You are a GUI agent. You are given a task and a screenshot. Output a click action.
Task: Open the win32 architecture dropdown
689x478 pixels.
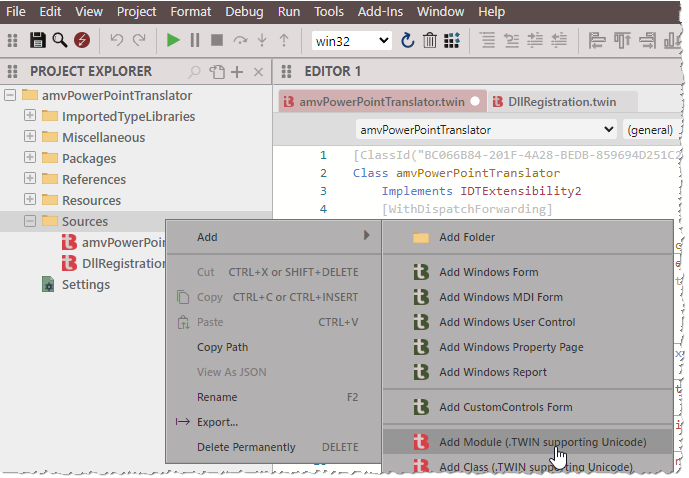tap(352, 40)
